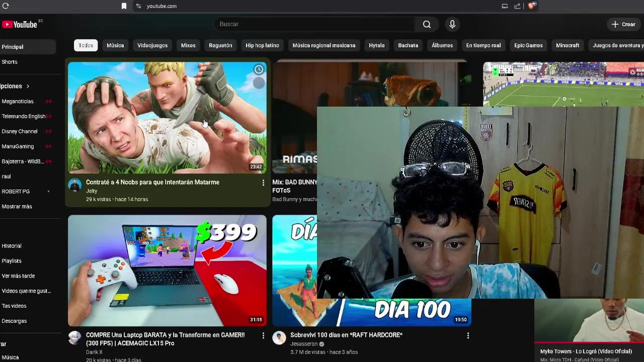Open the soccer match video thumbnail
Image resolution: width=644 pixels, height=362 pixels.
click(563, 84)
